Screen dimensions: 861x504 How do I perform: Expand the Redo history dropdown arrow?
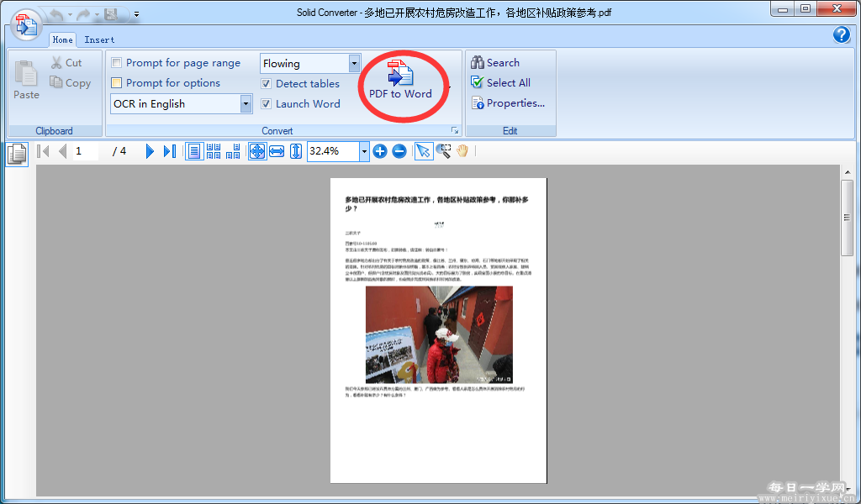coord(97,14)
